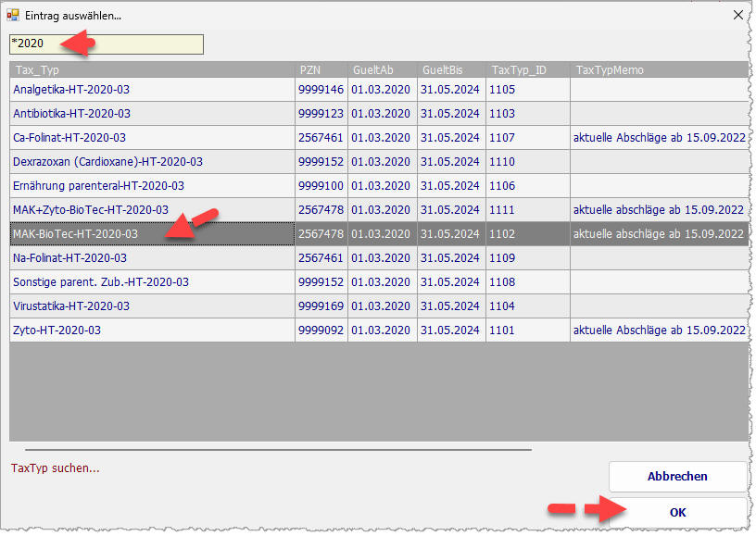The image size is (756, 536).
Task: Click TaxTyp_ID cell 1106
Action: pos(528,186)
